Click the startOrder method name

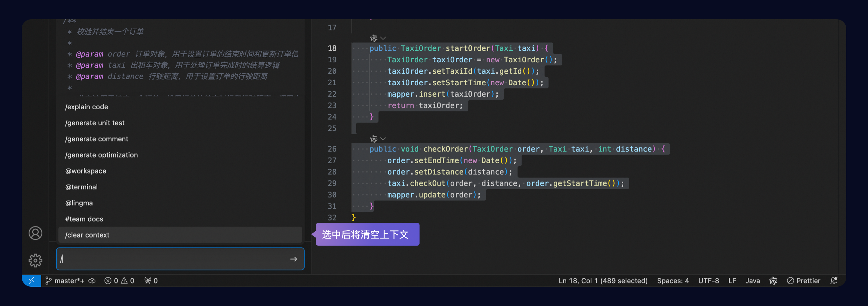[x=468, y=48]
